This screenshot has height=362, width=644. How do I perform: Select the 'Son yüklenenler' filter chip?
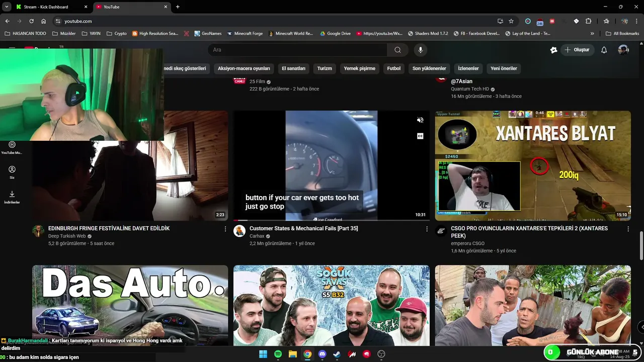429,68
